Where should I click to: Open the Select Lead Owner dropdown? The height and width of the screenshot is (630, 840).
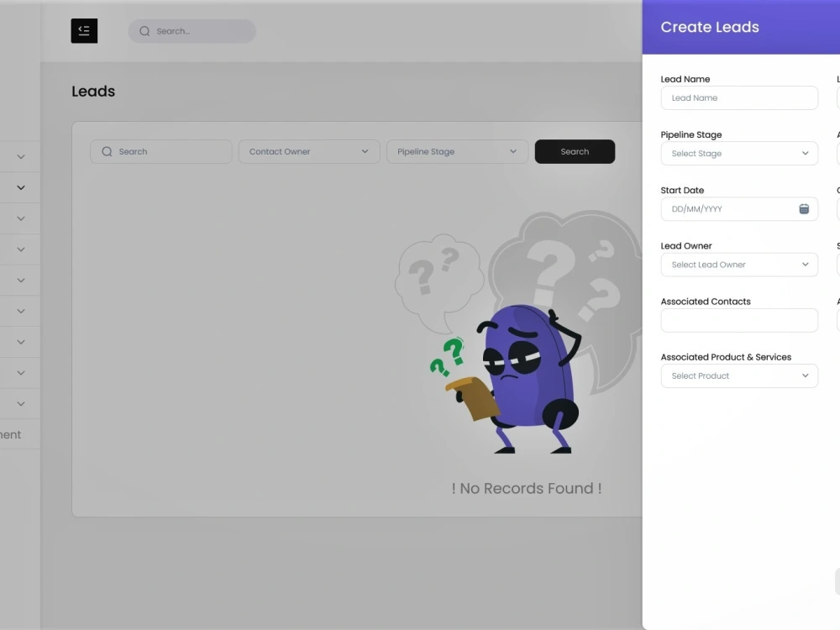pos(739,265)
